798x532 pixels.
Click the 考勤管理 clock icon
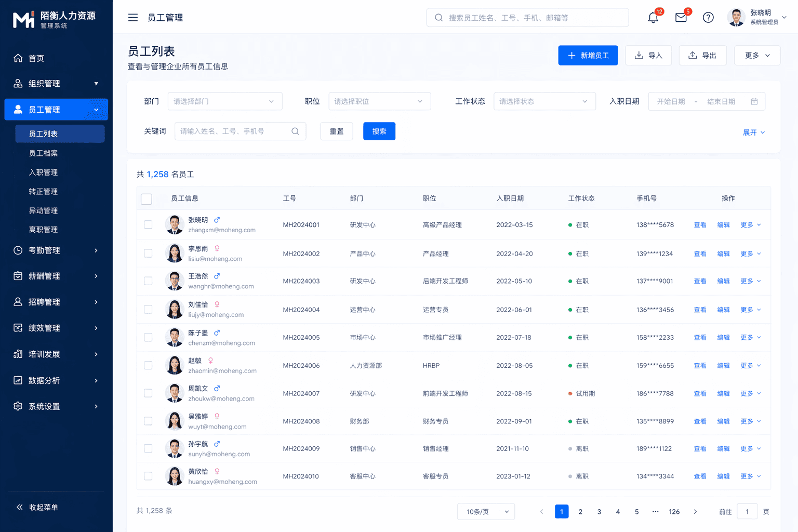18,250
